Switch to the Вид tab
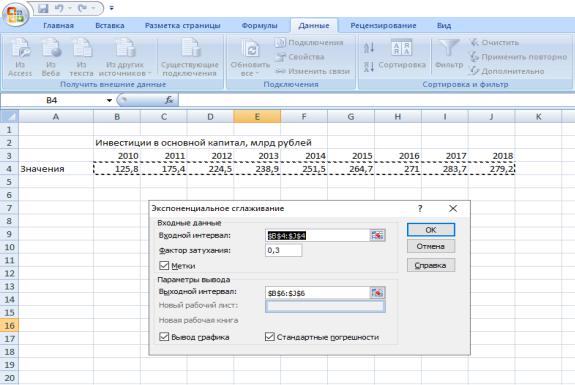 pos(444,26)
